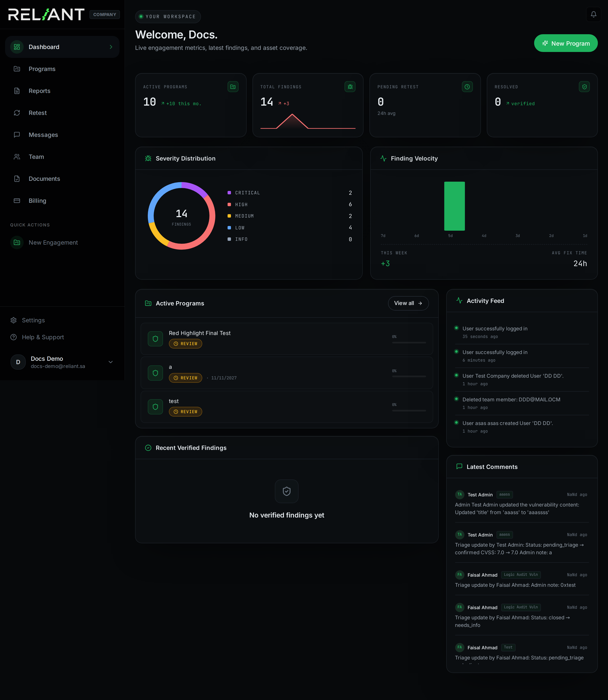608x700 pixels.
Task: Click Finding Velocity pulse icon
Action: click(x=383, y=159)
